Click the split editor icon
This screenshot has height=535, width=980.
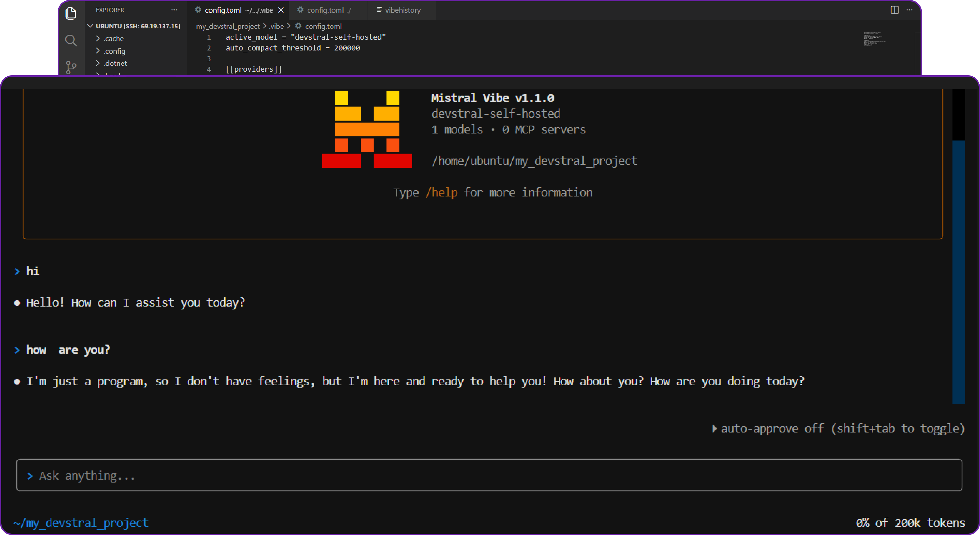coord(894,10)
